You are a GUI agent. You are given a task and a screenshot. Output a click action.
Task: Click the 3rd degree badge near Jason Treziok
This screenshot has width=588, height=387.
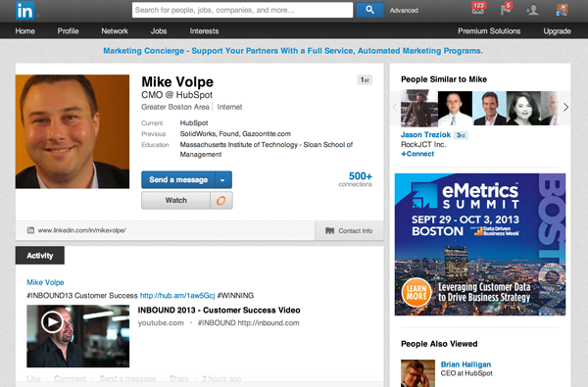pyautogui.click(x=461, y=135)
